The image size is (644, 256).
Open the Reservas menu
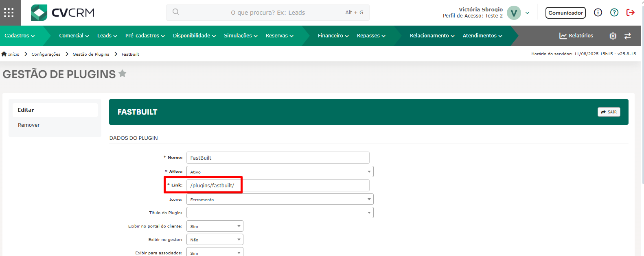click(280, 36)
